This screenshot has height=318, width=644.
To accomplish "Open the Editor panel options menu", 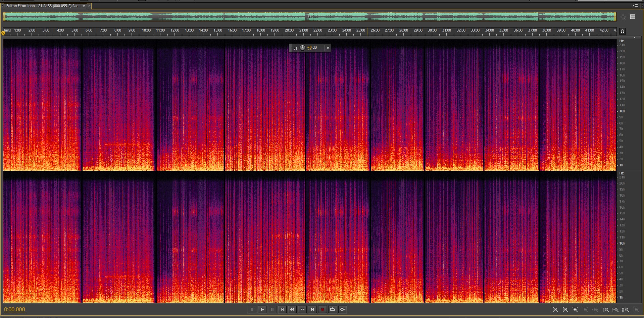I will coord(635,6).
